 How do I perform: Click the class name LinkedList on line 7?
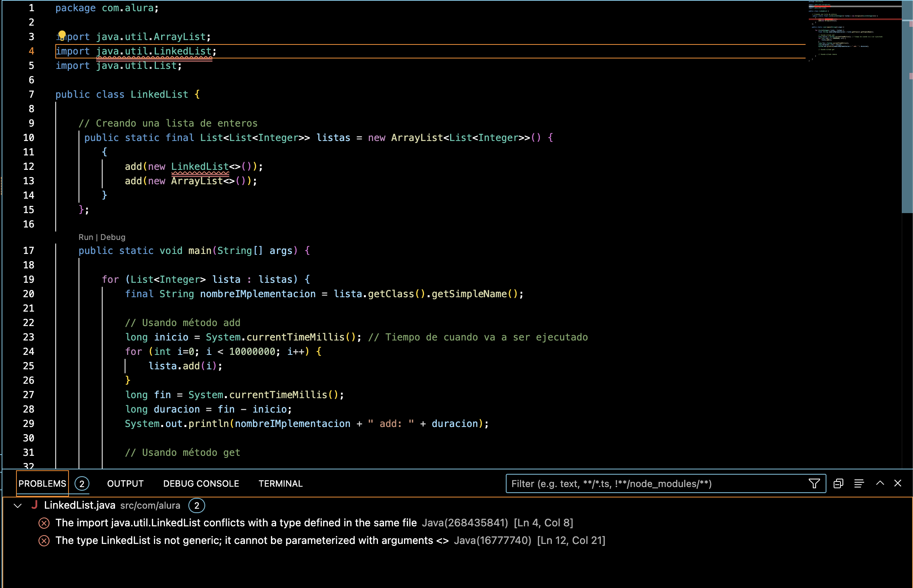pos(159,95)
